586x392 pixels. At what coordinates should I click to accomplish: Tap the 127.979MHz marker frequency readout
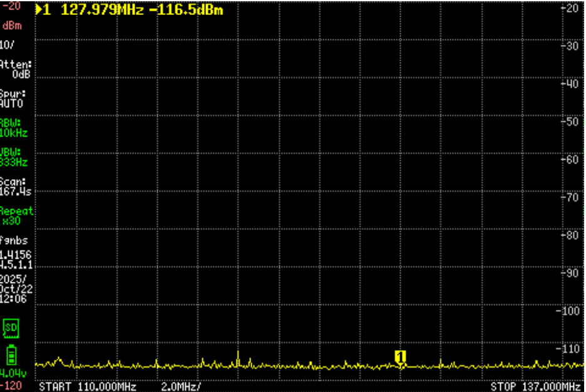tap(103, 10)
